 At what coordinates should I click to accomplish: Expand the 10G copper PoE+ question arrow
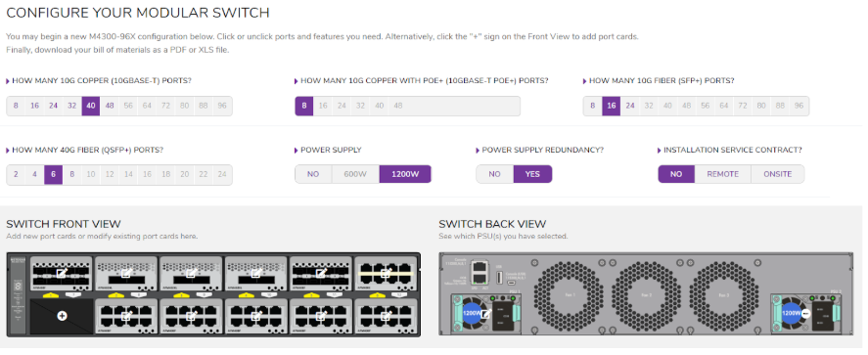coord(297,81)
